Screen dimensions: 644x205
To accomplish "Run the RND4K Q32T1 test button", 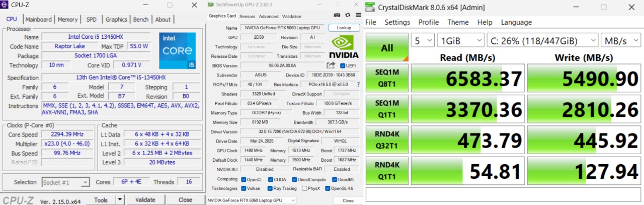I will click(x=387, y=141).
